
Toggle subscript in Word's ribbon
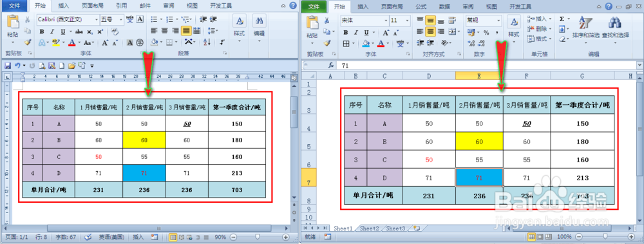[90, 32]
